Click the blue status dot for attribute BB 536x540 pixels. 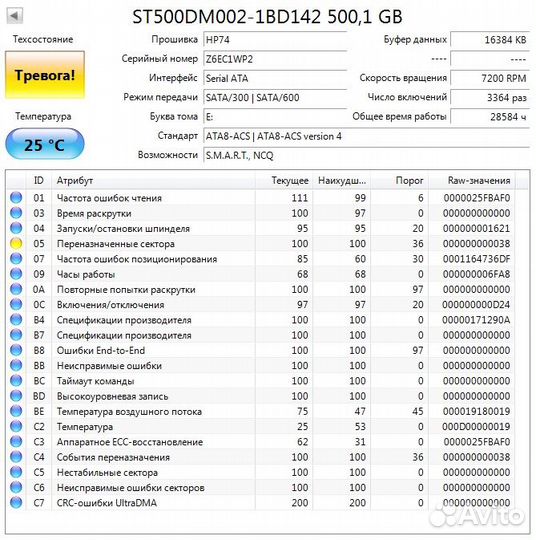[x=16, y=365]
